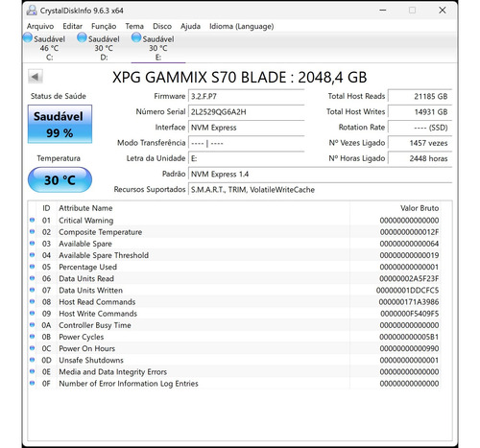Click status dot beside Critical Warning

point(32,220)
